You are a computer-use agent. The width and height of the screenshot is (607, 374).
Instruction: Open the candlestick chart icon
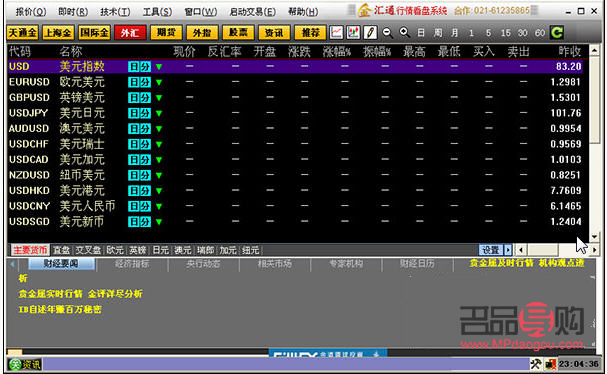point(353,33)
